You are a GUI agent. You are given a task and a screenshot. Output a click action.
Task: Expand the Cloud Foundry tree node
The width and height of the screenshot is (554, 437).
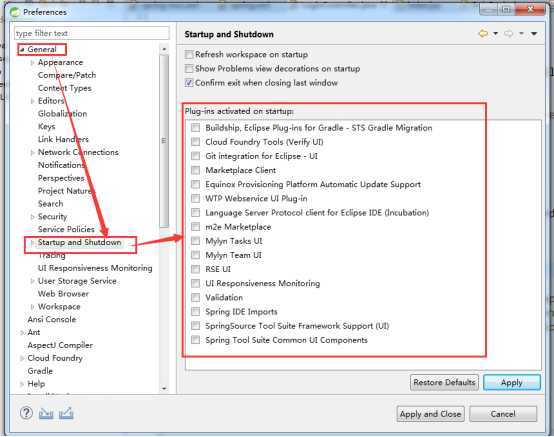[x=22, y=358]
